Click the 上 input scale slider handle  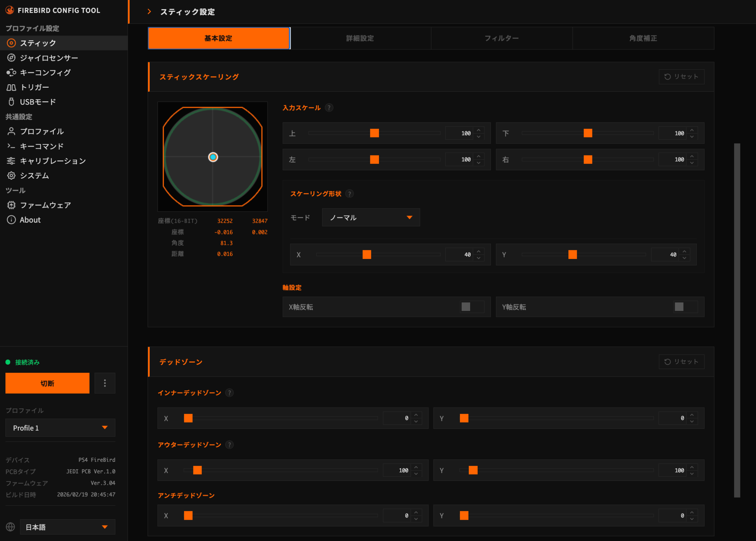pyautogui.click(x=374, y=133)
